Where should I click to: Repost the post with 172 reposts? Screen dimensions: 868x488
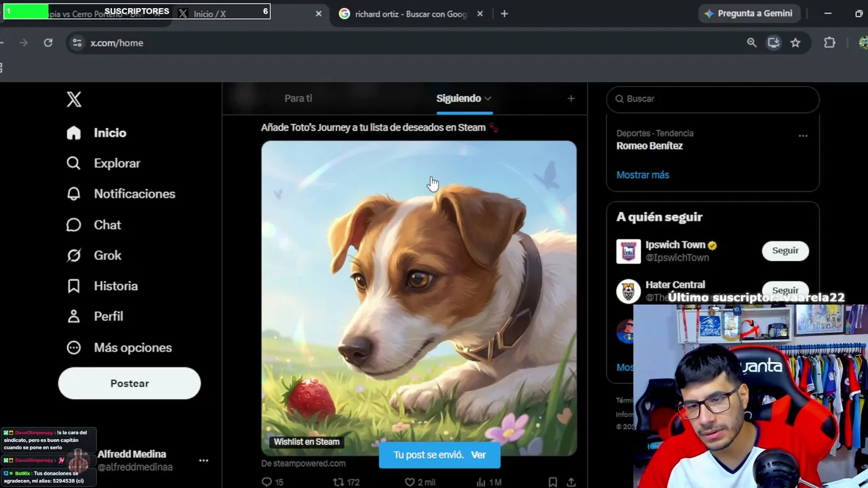tap(346, 482)
